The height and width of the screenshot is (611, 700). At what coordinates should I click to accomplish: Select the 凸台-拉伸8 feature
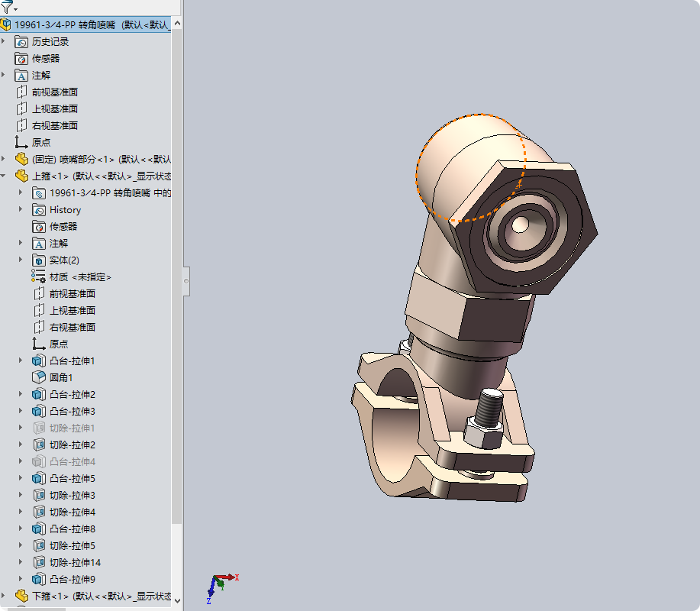click(73, 529)
